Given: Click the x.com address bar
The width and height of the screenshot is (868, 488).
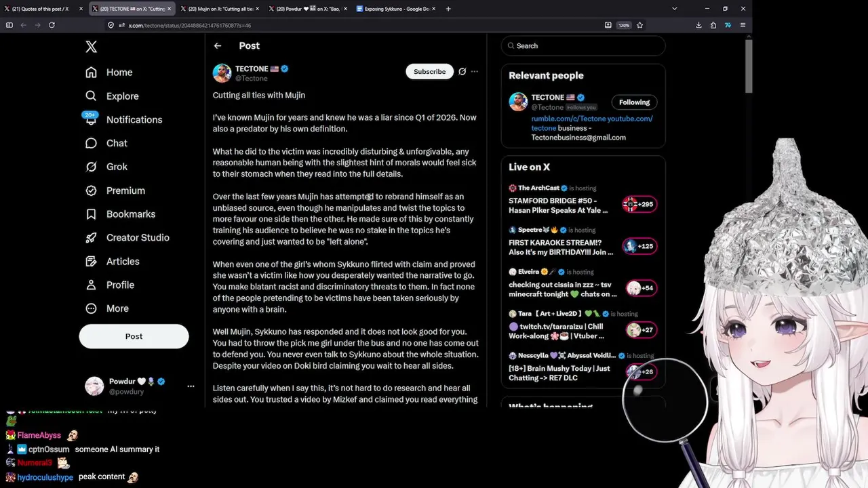Looking at the screenshot, I should click(x=359, y=25).
